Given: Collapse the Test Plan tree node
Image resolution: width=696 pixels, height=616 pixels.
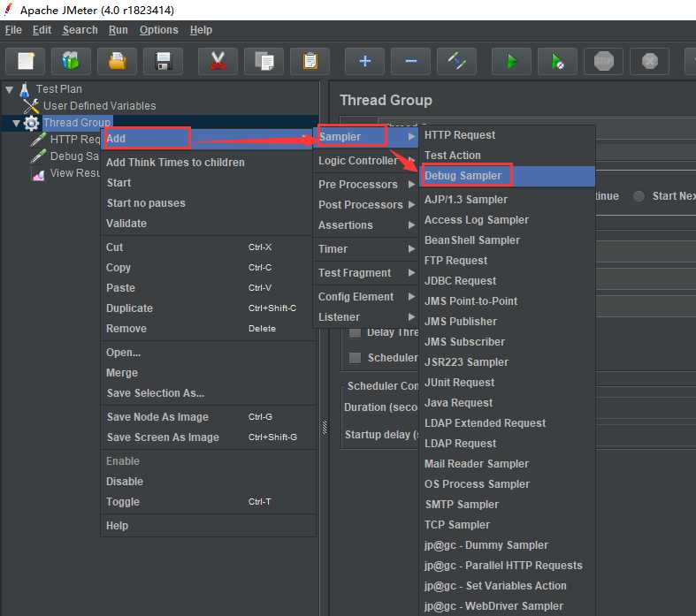Looking at the screenshot, I should click(10, 89).
